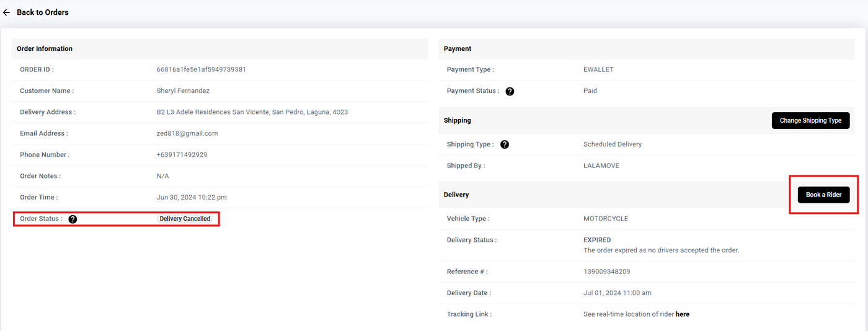Click the EXPIRED delivery status text

tap(597, 240)
